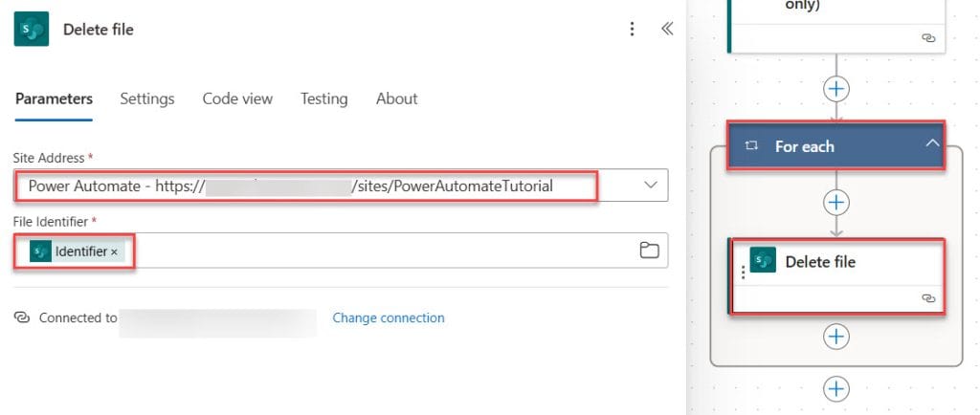
Task: Insert action inside For each before Delete file
Action: 836,202
